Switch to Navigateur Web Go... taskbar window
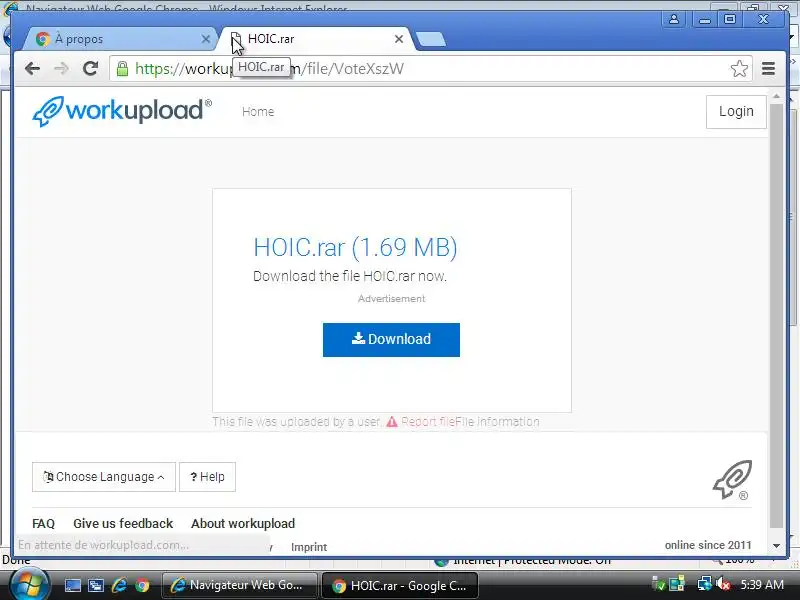 pyautogui.click(x=239, y=585)
